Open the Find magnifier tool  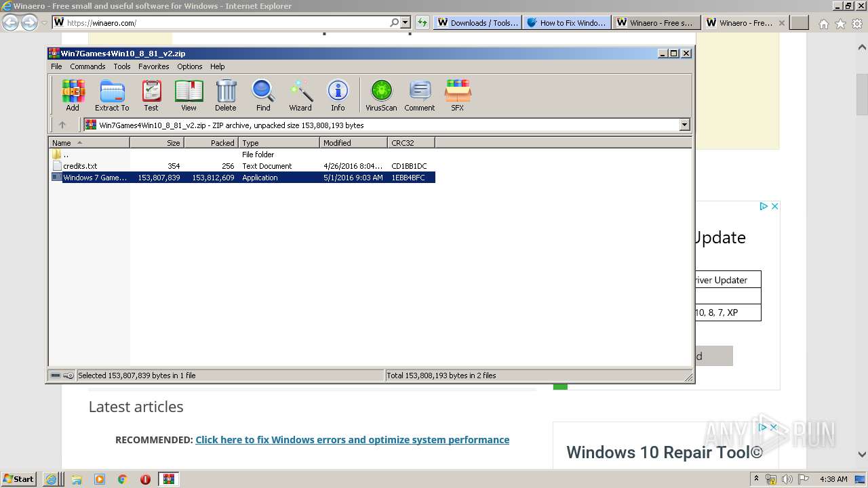[x=263, y=95]
